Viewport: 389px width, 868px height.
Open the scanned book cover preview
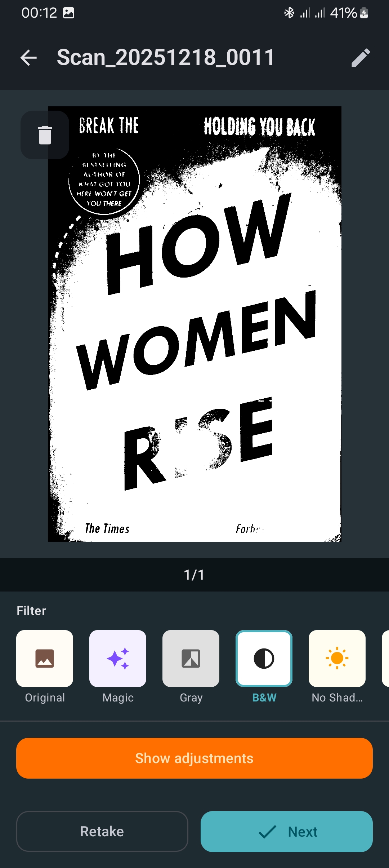pos(194,324)
